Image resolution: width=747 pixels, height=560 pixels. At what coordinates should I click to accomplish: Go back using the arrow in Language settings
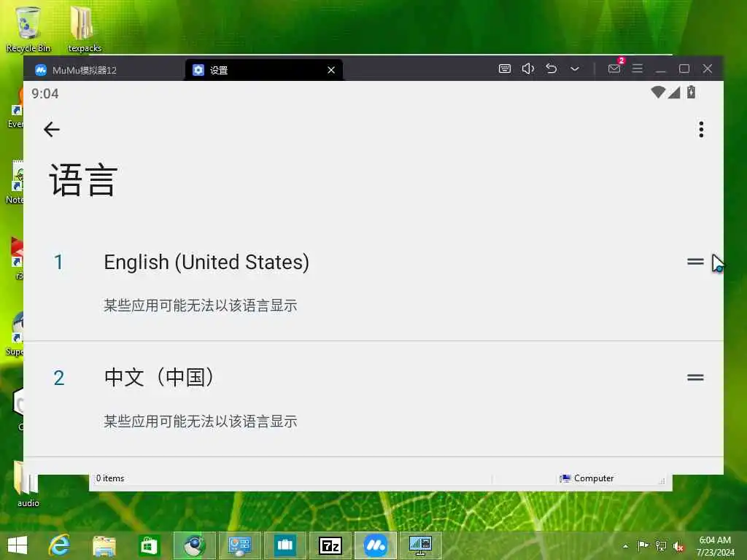click(52, 129)
